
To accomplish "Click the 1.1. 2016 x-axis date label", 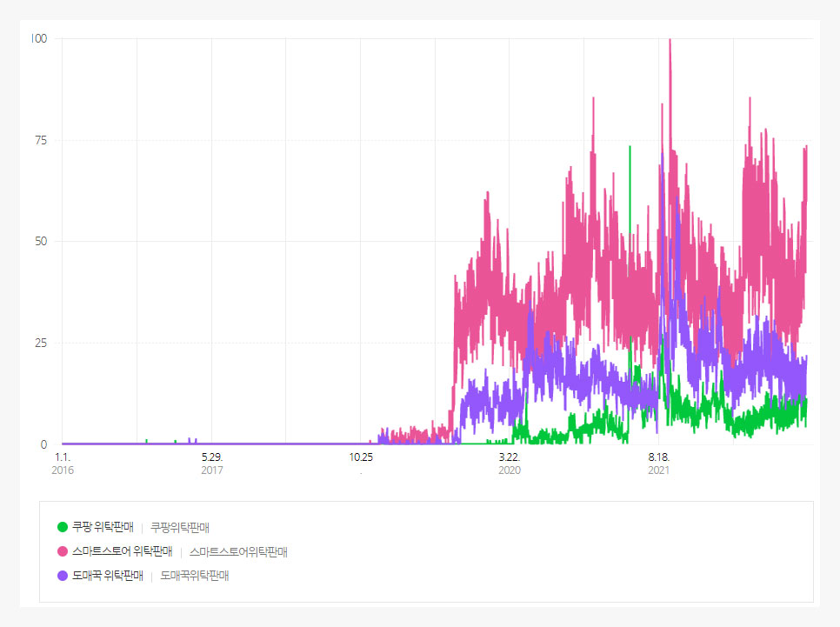I will click(63, 464).
